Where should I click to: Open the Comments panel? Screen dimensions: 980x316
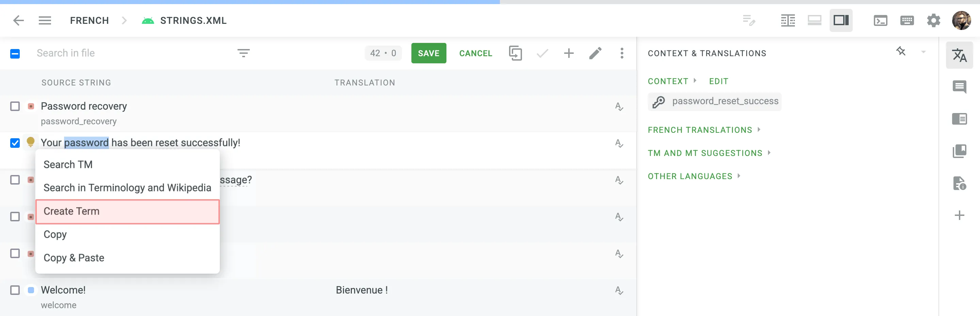tap(960, 87)
